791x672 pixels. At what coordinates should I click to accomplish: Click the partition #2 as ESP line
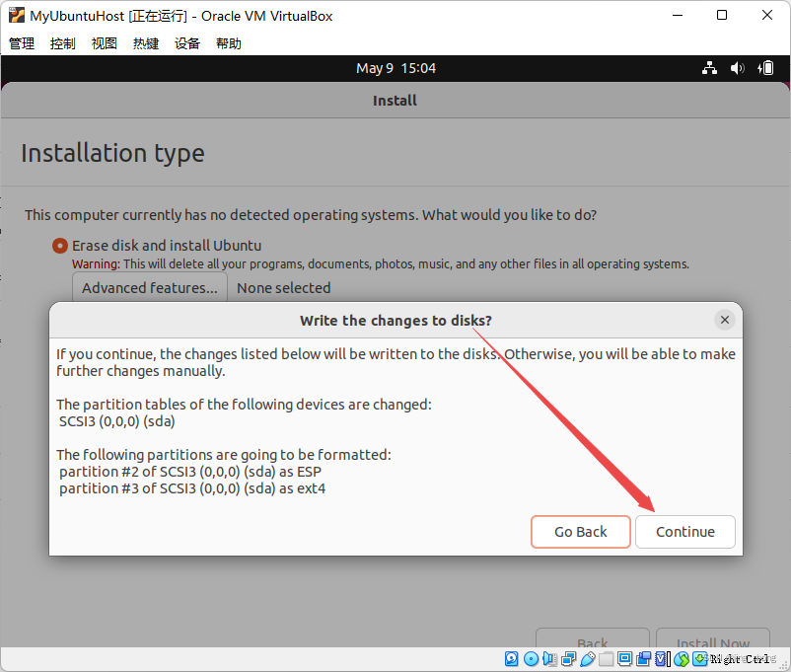click(x=190, y=472)
